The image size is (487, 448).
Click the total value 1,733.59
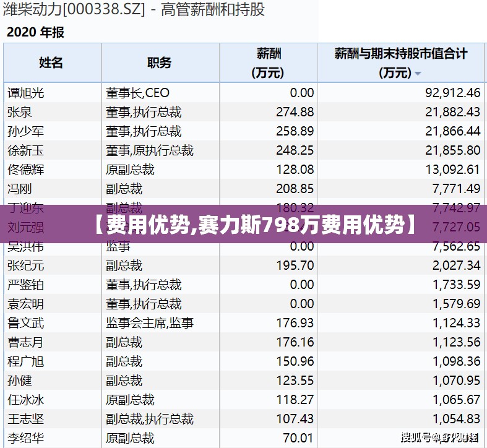(x=456, y=285)
